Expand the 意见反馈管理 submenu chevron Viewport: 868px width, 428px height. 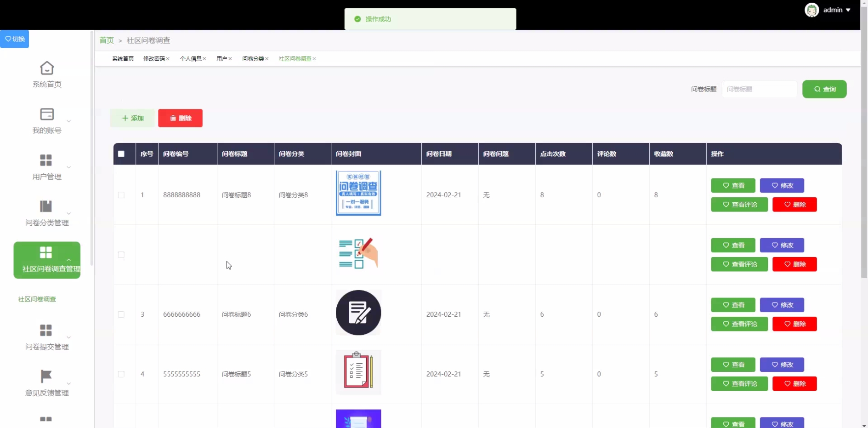point(69,383)
